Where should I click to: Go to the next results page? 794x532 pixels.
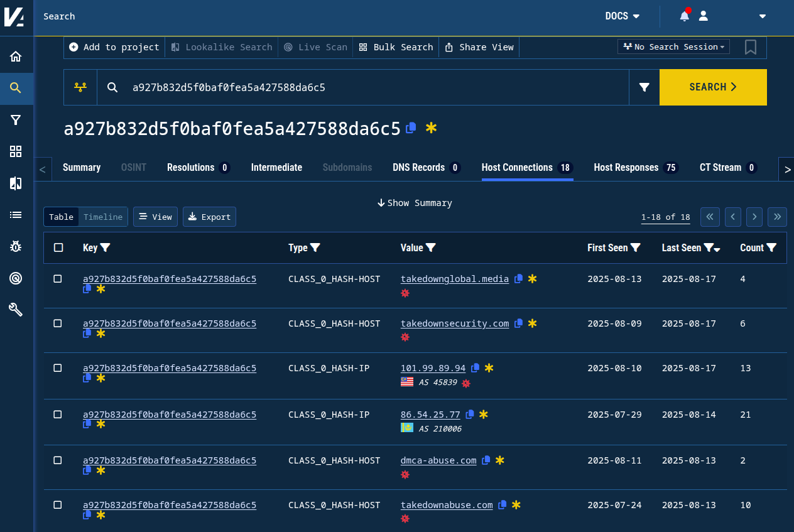click(754, 217)
